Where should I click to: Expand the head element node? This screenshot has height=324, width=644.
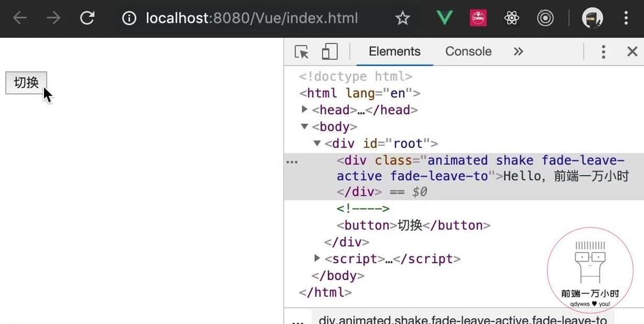pos(305,110)
